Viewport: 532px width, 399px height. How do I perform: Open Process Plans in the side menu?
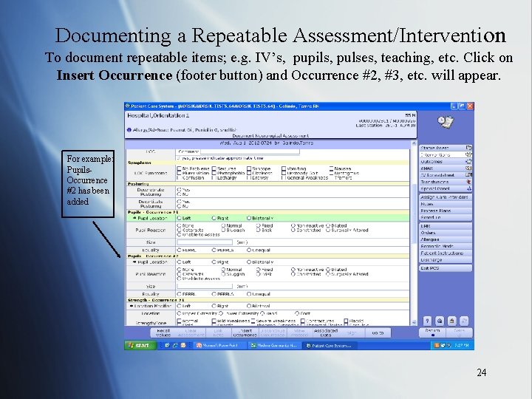pos(445,211)
